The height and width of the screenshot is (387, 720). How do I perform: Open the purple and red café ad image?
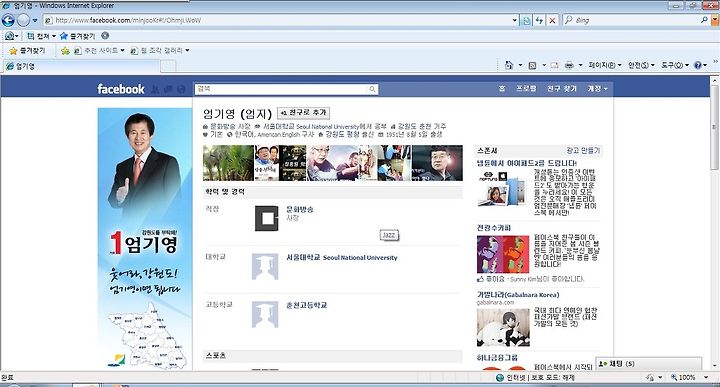click(x=503, y=254)
